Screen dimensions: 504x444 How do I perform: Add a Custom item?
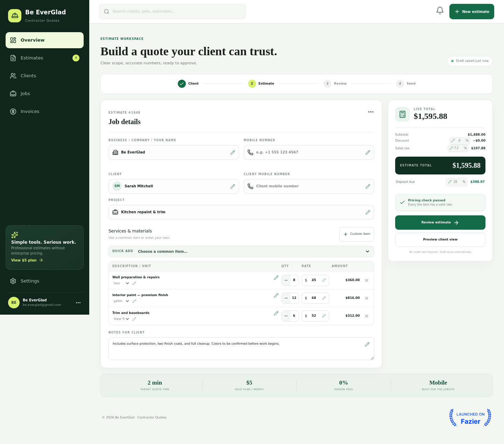(x=357, y=234)
